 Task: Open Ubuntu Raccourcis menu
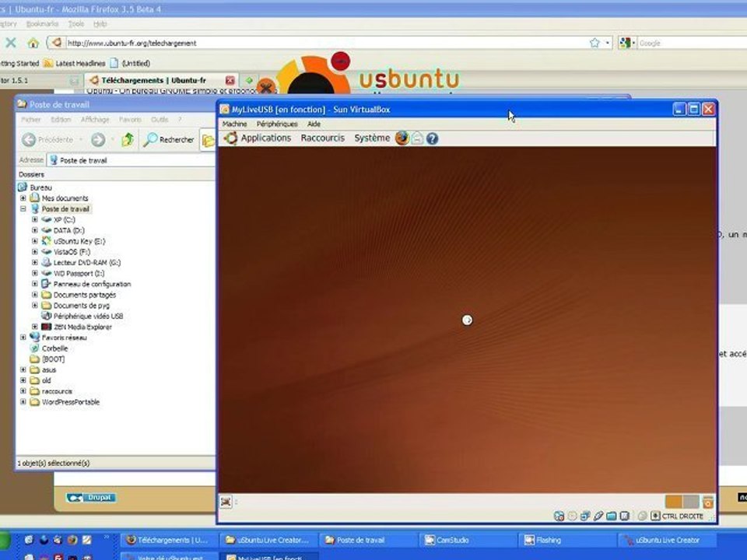(322, 138)
